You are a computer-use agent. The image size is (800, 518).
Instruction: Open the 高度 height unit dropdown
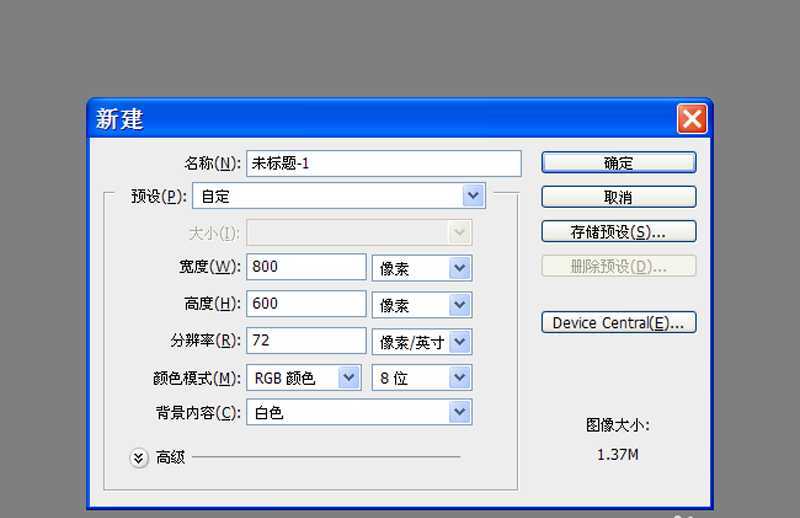pos(421,305)
